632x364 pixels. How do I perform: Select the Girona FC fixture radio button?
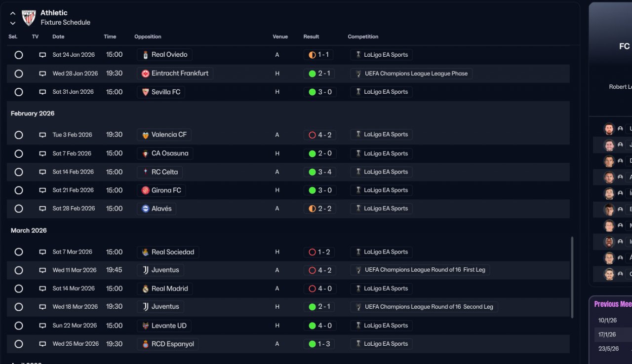click(19, 190)
